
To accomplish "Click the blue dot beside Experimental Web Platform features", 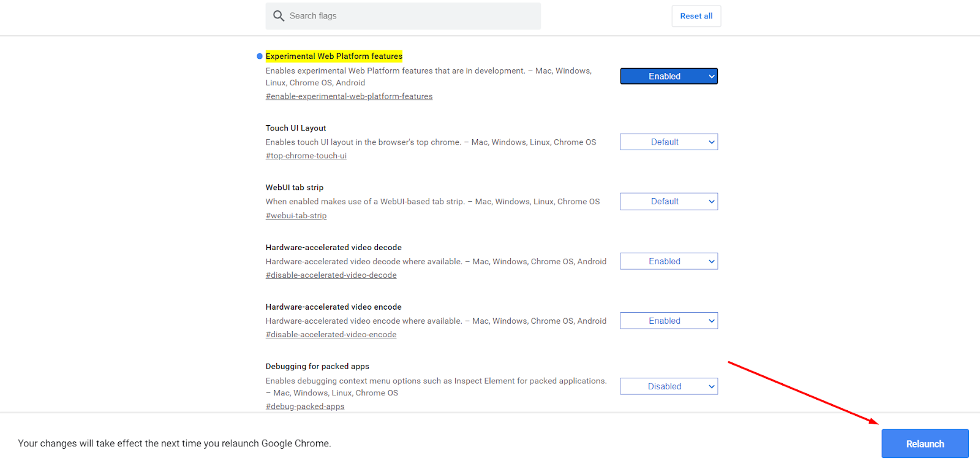I will pos(260,56).
